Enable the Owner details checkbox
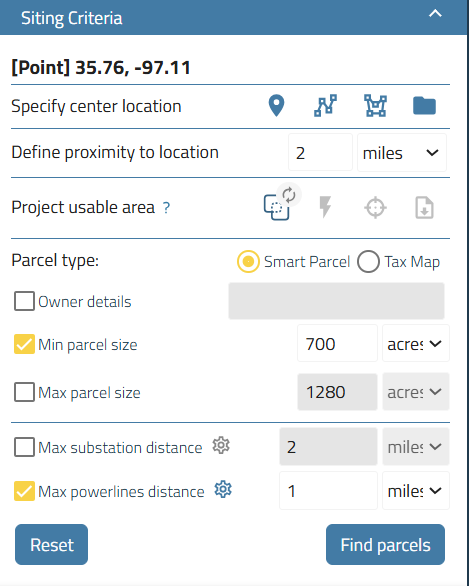The height and width of the screenshot is (586, 469). 24,301
